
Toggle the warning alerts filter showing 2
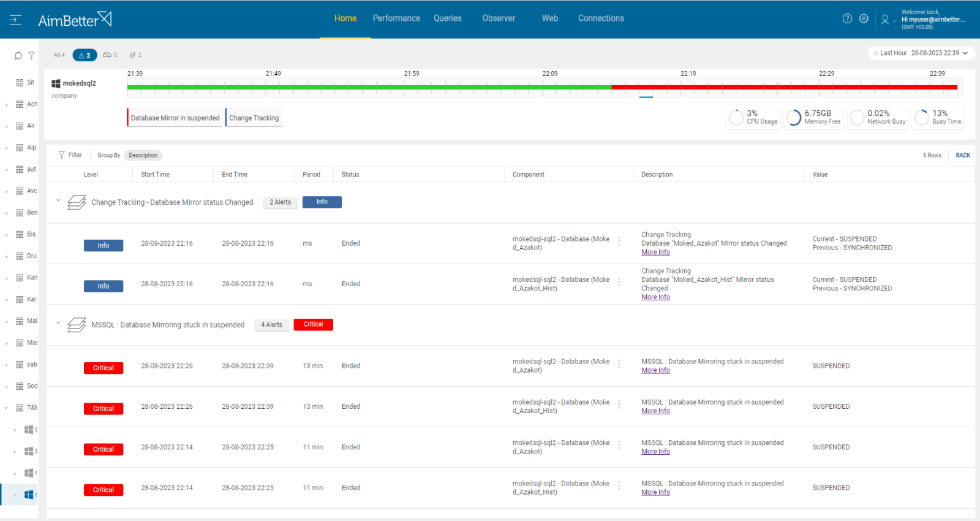85,55
